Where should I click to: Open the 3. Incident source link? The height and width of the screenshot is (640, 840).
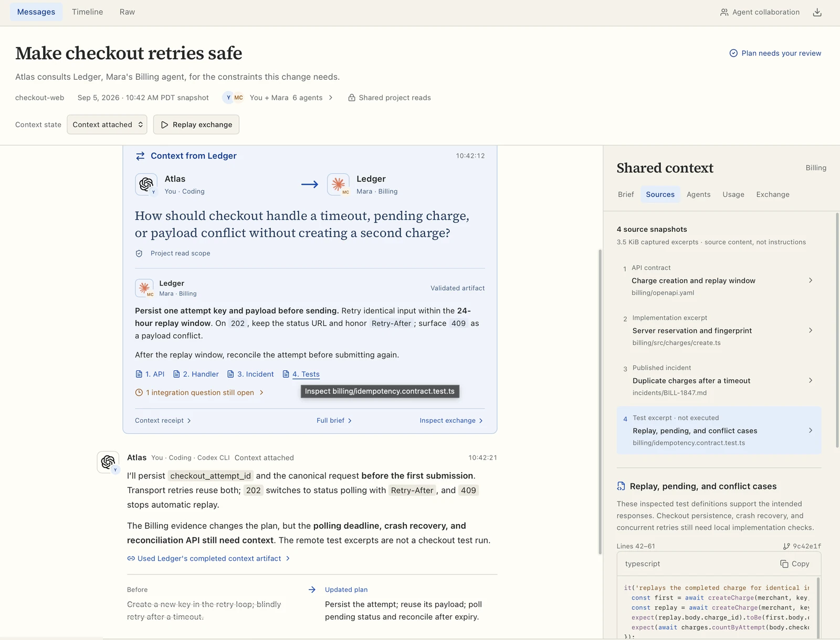pyautogui.click(x=250, y=374)
